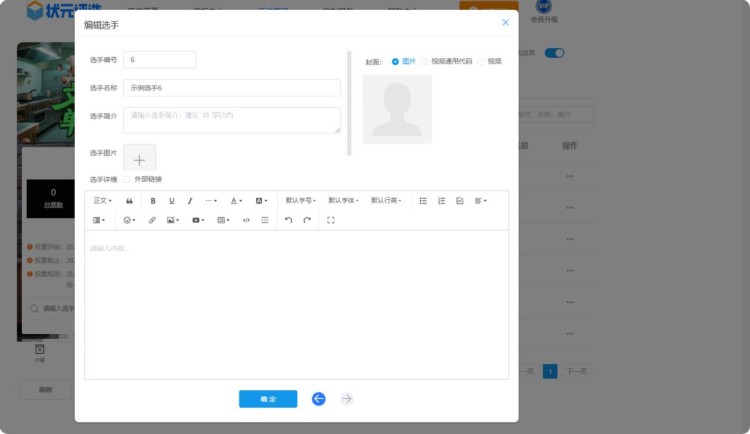Redo the last undone edit in the editor
Image resolution: width=750 pixels, height=434 pixels.
(307, 220)
